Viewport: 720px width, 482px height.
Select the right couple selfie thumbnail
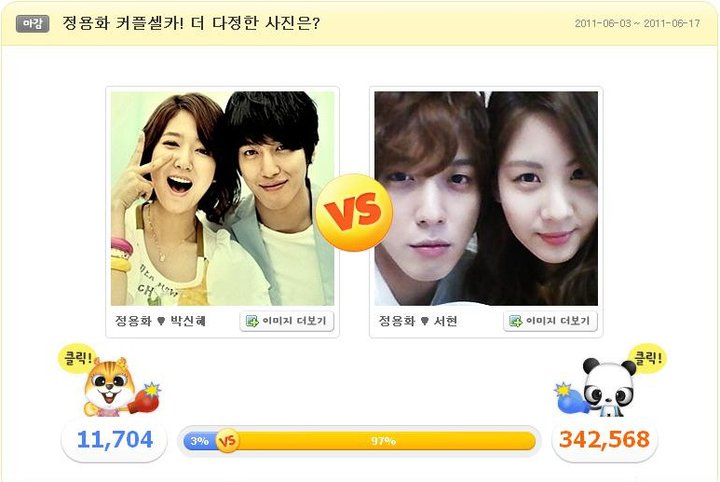pyautogui.click(x=486, y=198)
